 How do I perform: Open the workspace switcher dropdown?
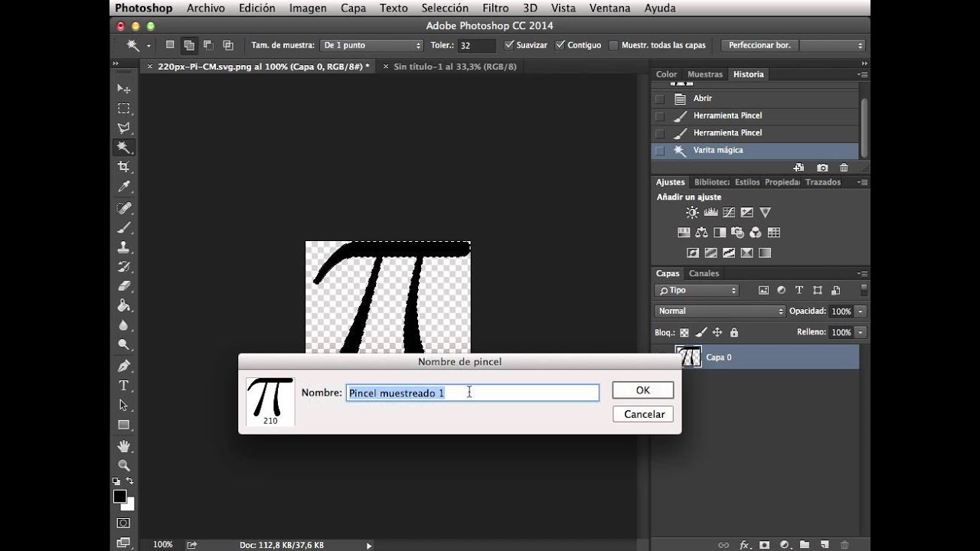coord(832,45)
